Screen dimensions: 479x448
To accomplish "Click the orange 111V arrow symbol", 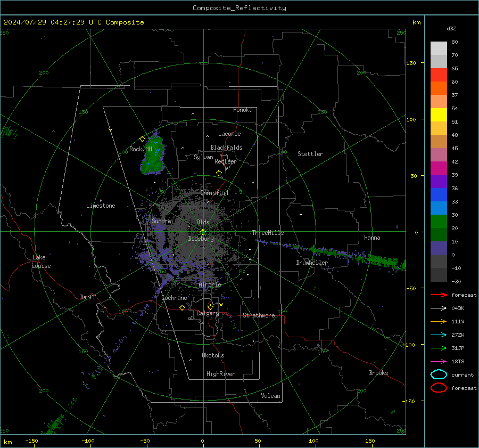I will click(439, 321).
